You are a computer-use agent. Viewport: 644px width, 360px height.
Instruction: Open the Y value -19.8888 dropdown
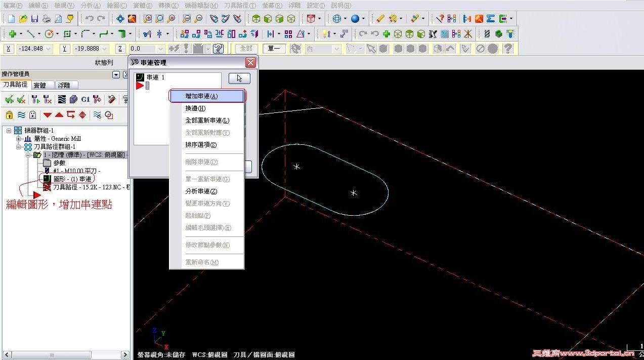(x=105, y=49)
